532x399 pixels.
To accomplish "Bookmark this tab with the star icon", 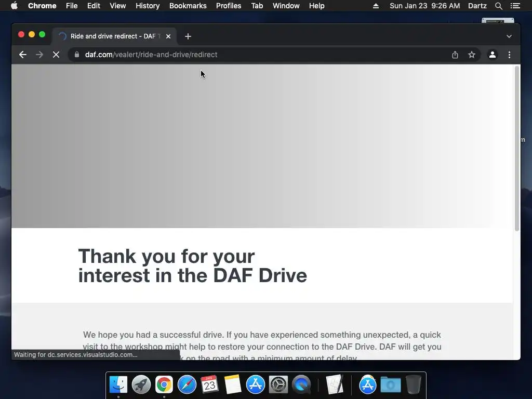I will [472, 55].
